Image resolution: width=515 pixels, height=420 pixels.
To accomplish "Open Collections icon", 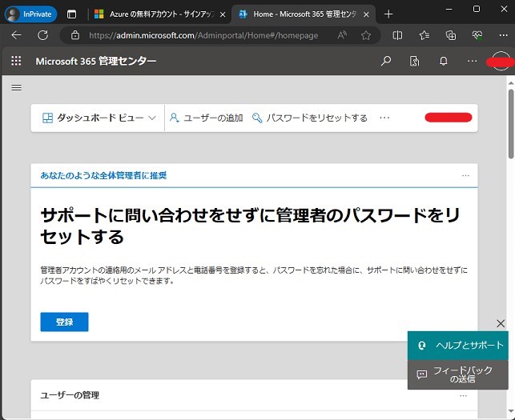I will 451,34.
